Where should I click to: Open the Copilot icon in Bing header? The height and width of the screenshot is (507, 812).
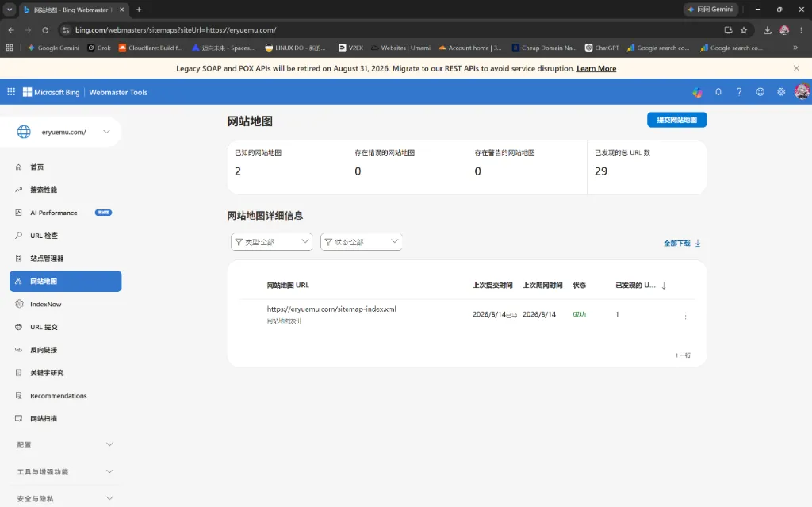(x=698, y=92)
